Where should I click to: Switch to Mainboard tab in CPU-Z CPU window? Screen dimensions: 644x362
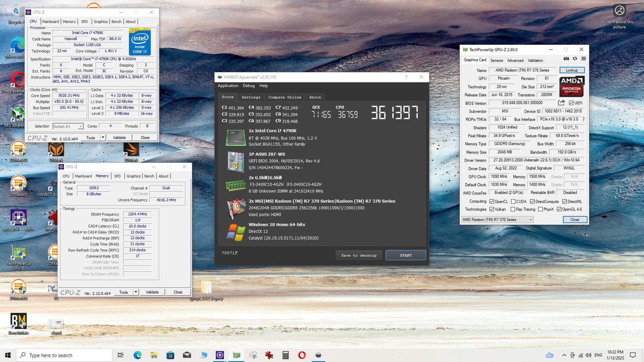pos(51,21)
